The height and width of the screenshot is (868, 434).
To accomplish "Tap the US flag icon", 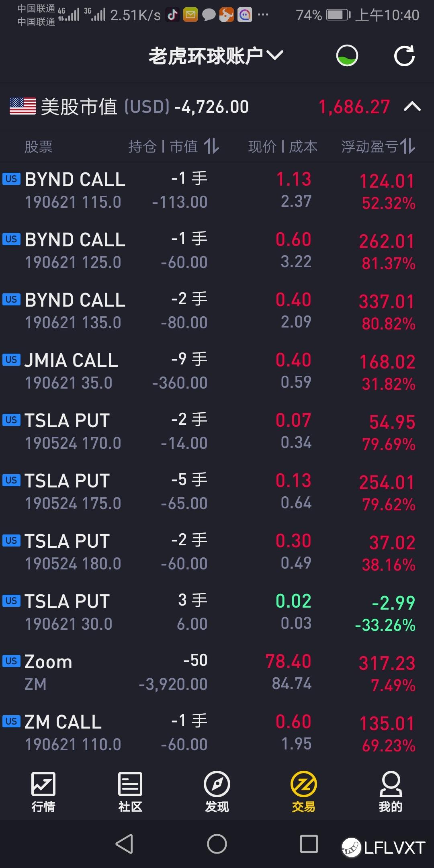I will [23, 106].
